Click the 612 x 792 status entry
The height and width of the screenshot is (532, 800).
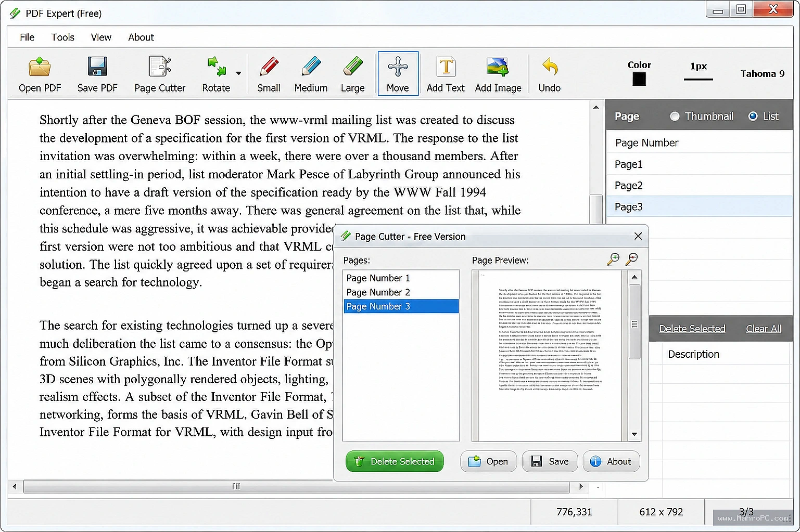click(661, 512)
